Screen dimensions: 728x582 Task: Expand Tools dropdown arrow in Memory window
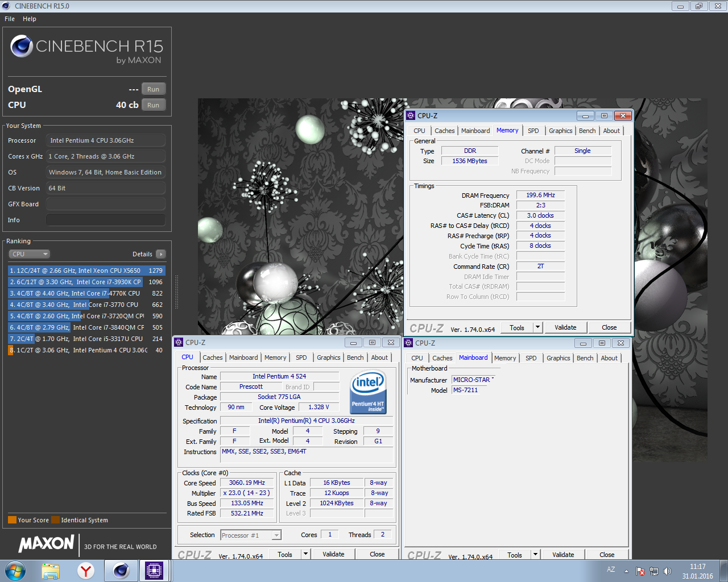(537, 327)
